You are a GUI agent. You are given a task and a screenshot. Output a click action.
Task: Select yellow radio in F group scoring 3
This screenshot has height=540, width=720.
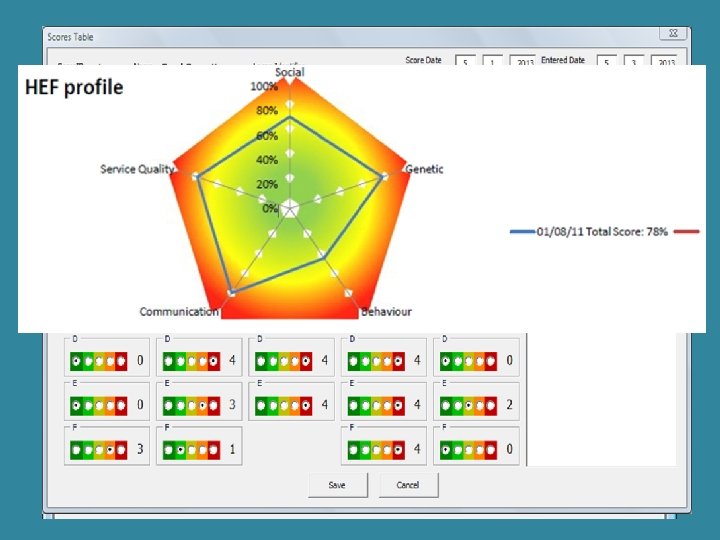(99, 450)
